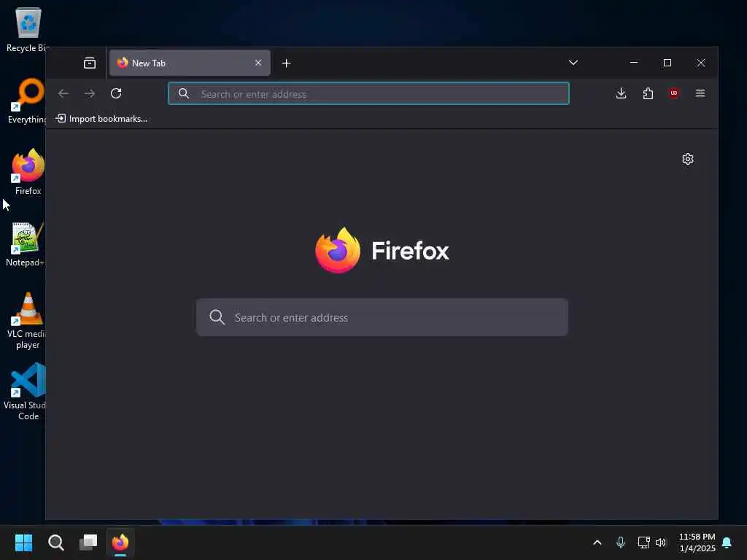Close the New Tab tab
The image size is (747, 560).
click(x=258, y=63)
